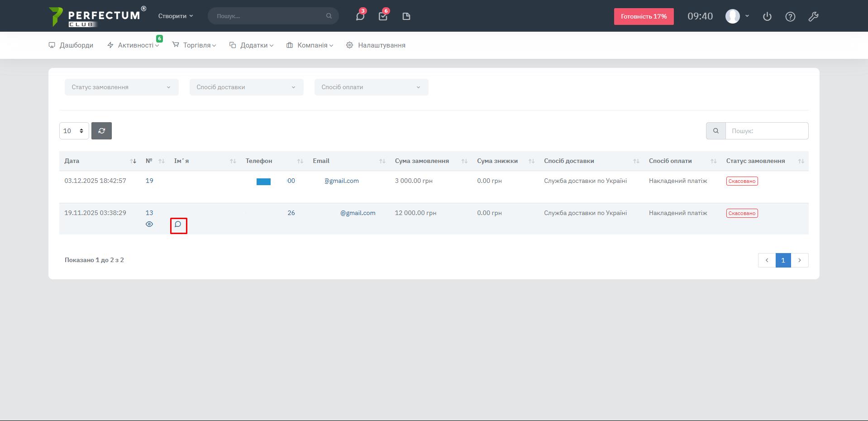
Task: Click the notes document icon in header
Action: tap(406, 16)
